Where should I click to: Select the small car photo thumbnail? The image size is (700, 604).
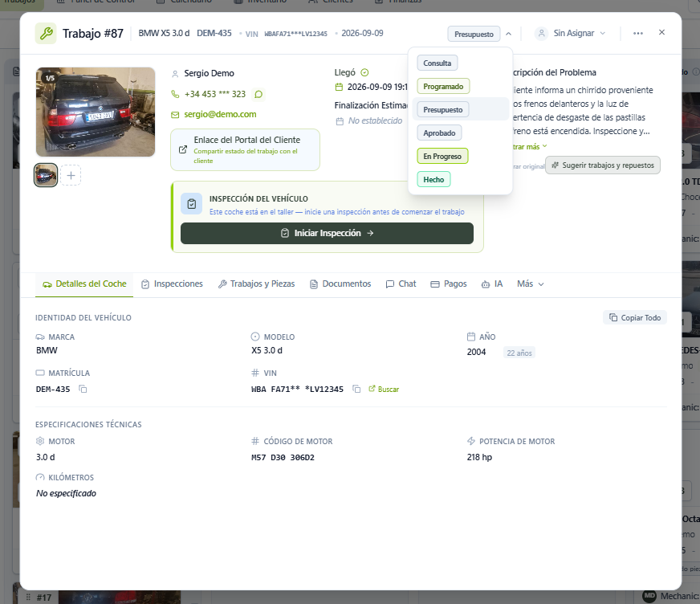coord(46,175)
